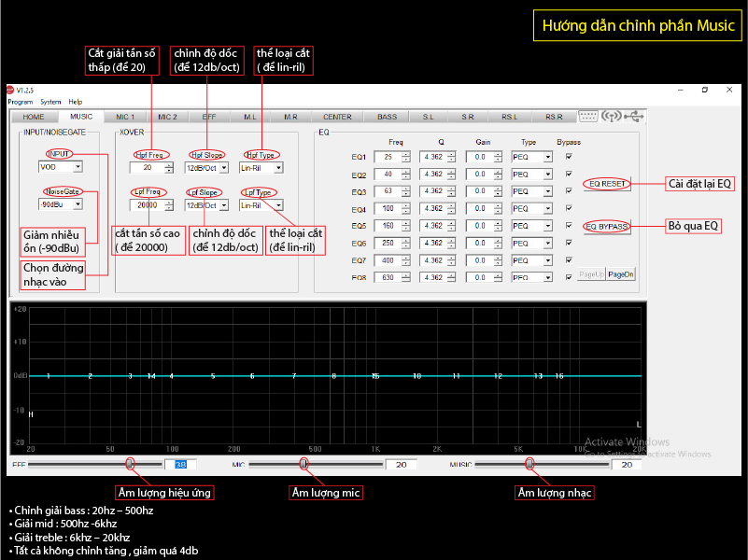The height and width of the screenshot is (560, 748).
Task: Switch to the MIC 2 tab
Action: tap(167, 117)
